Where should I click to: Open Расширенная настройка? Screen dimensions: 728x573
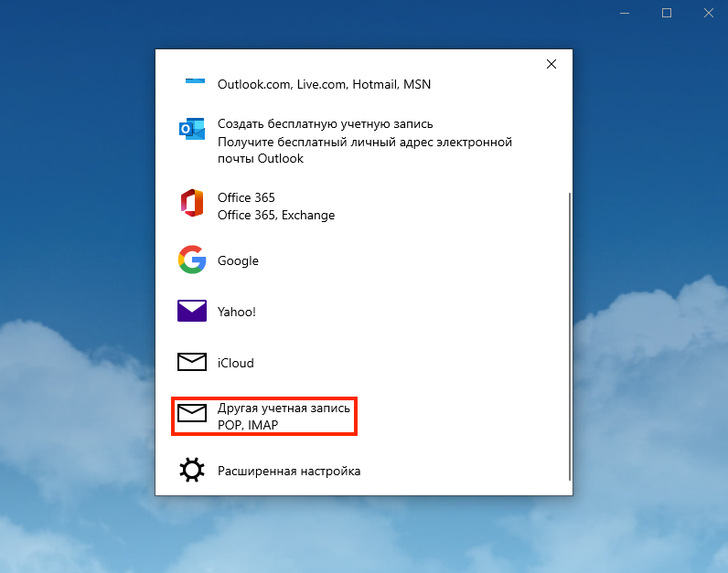[x=289, y=471]
